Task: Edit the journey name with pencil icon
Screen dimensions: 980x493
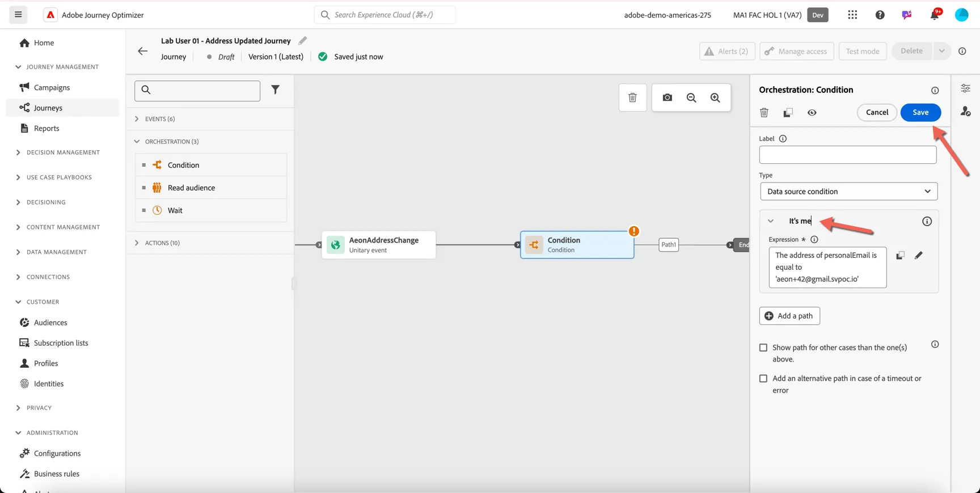Action: 303,41
